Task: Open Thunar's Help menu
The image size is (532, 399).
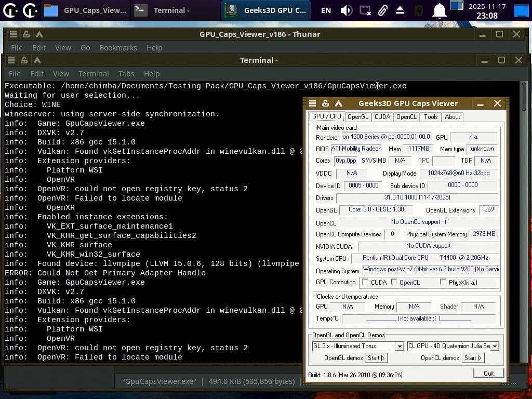Action: tap(154, 48)
